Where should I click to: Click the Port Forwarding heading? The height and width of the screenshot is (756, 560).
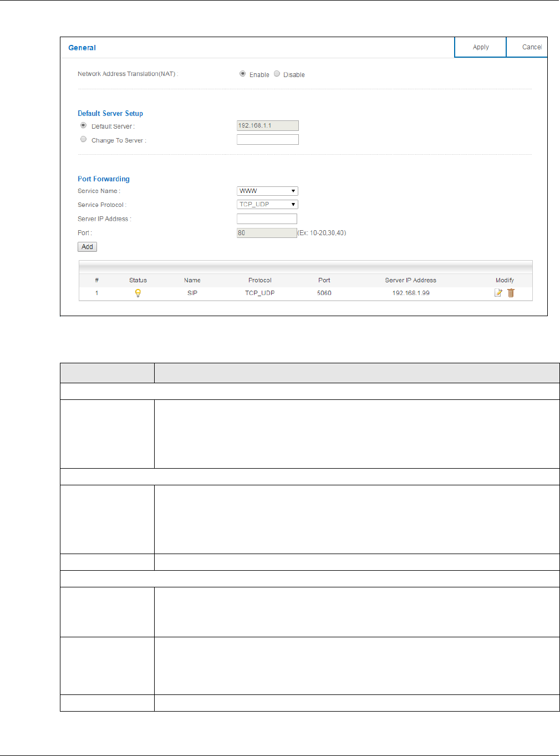click(x=104, y=179)
